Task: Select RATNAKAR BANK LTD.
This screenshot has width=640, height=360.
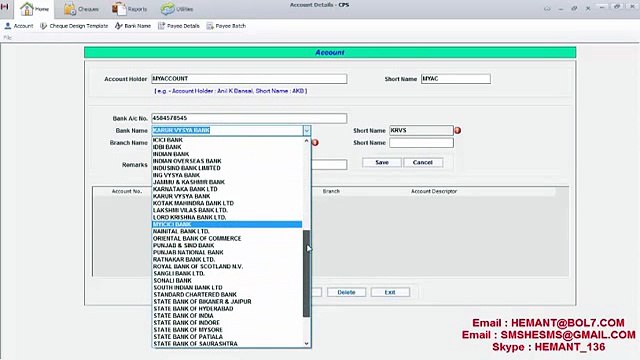Action: 227,260
